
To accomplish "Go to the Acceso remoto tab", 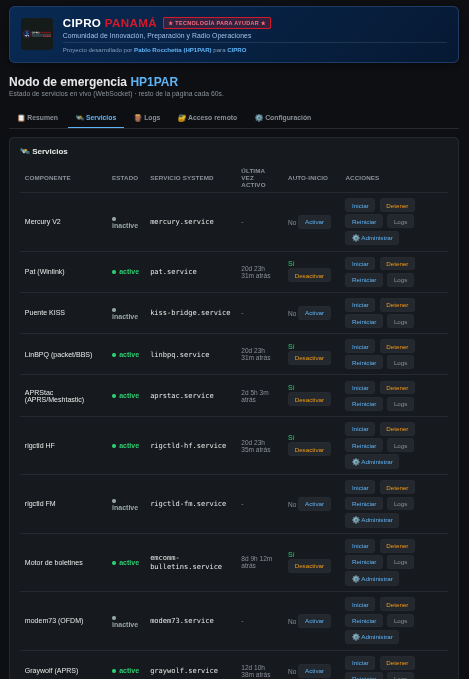I will coord(207,118).
